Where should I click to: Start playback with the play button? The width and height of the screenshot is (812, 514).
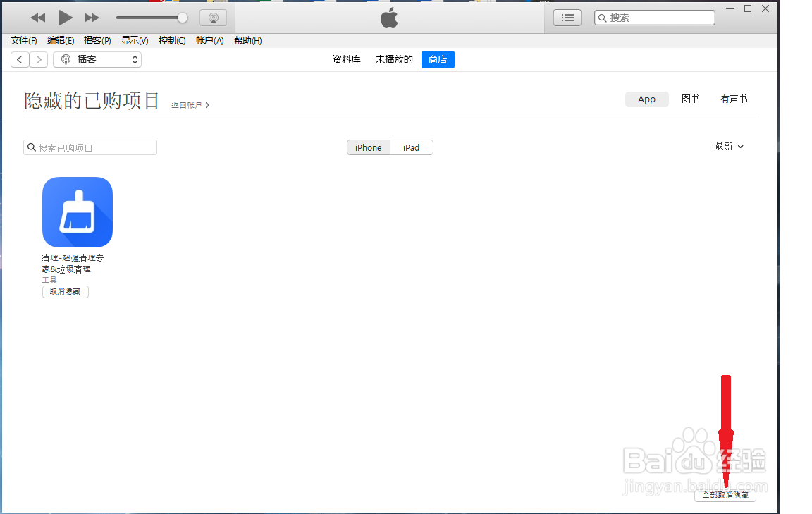[66, 18]
